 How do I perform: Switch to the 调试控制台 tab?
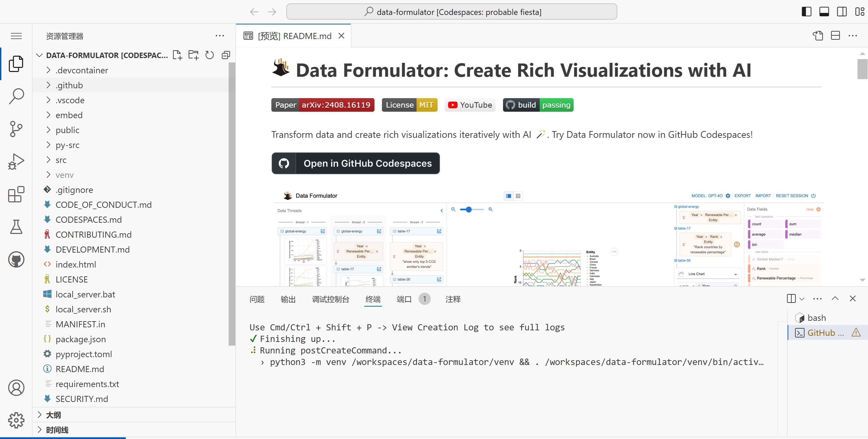point(331,299)
